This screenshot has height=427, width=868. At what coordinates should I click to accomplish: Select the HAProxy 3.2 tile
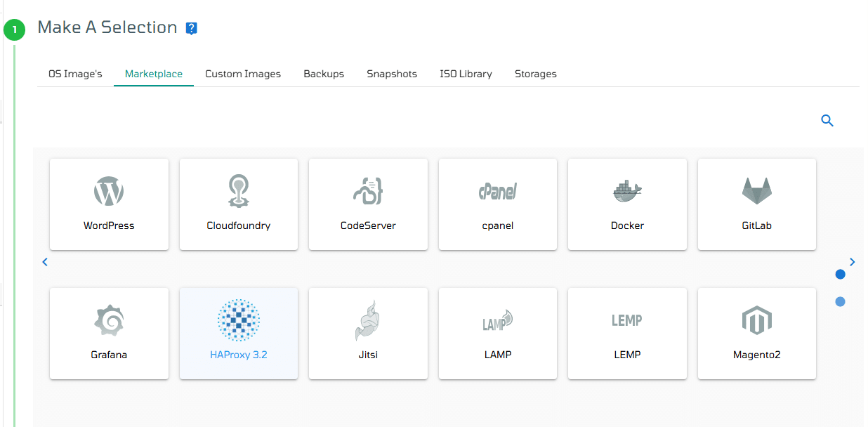coord(239,334)
